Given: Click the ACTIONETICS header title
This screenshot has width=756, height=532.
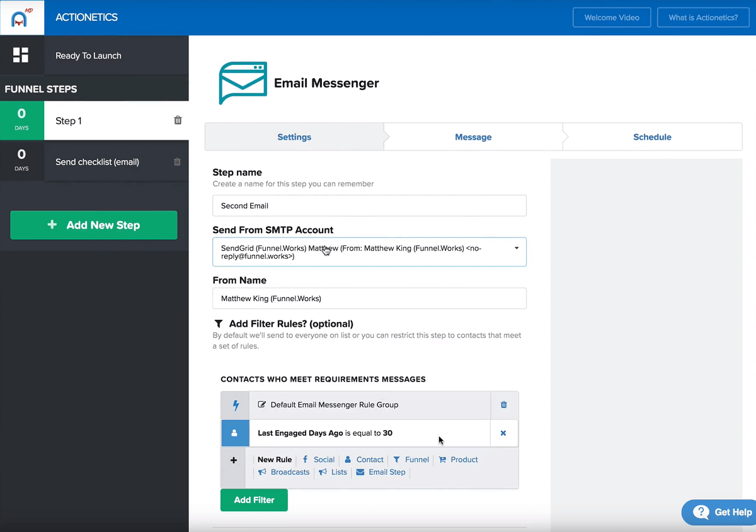Looking at the screenshot, I should coord(86,18).
